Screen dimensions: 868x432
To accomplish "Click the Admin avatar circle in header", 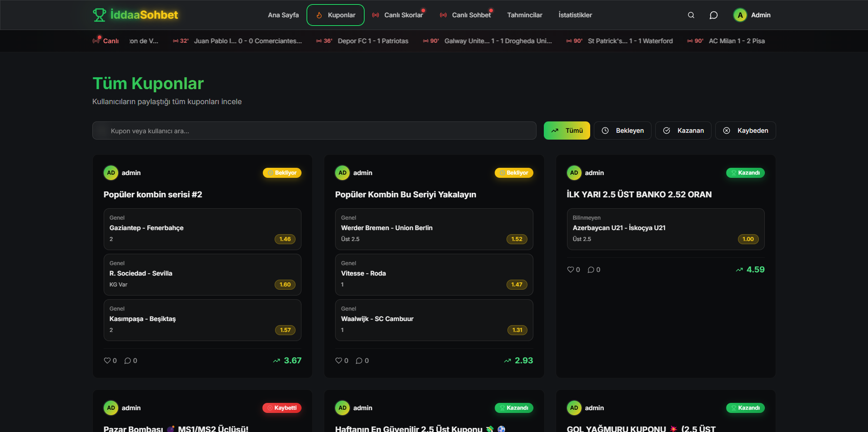I will point(740,15).
